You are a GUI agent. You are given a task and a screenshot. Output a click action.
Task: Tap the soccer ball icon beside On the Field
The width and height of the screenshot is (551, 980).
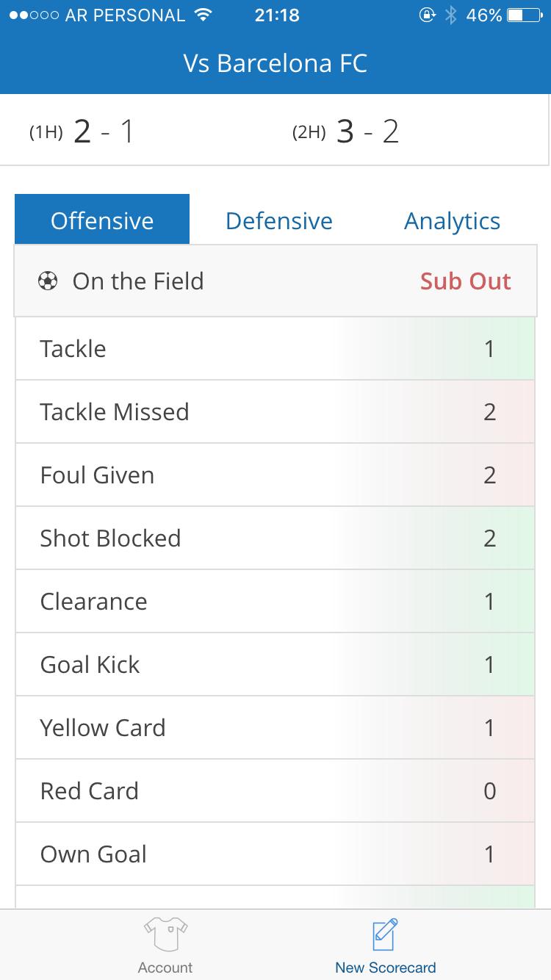click(48, 281)
